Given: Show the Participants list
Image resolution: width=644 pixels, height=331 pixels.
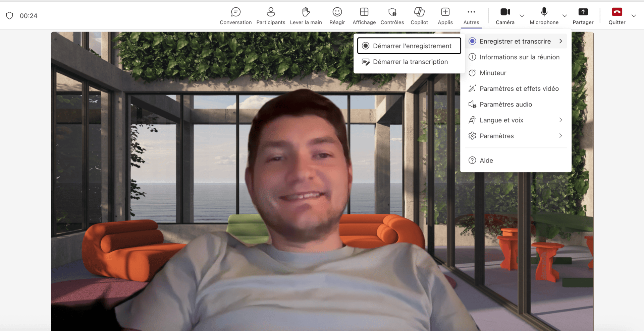Looking at the screenshot, I should click(x=271, y=16).
